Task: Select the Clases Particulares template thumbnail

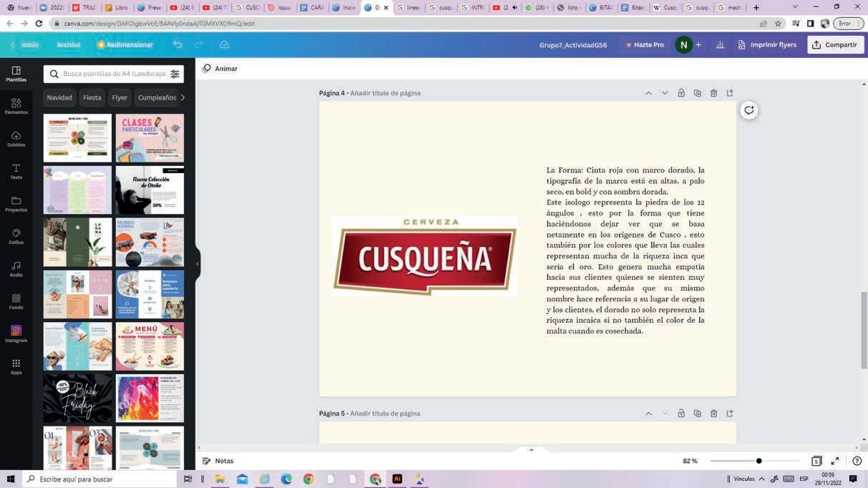Action: tap(150, 138)
